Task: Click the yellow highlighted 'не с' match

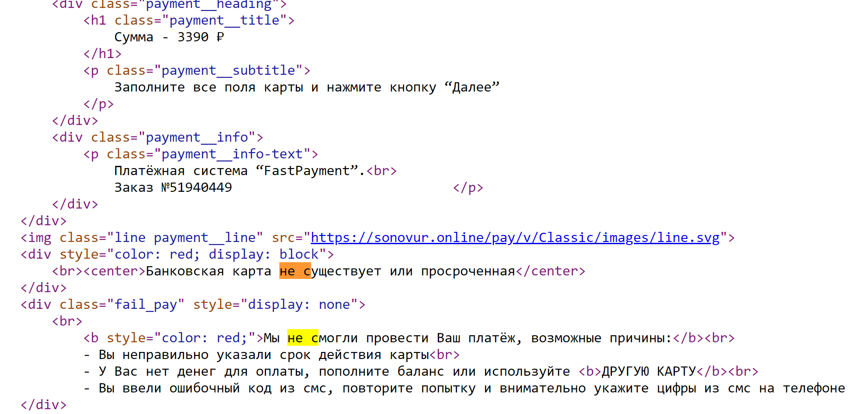Action: 303,338
